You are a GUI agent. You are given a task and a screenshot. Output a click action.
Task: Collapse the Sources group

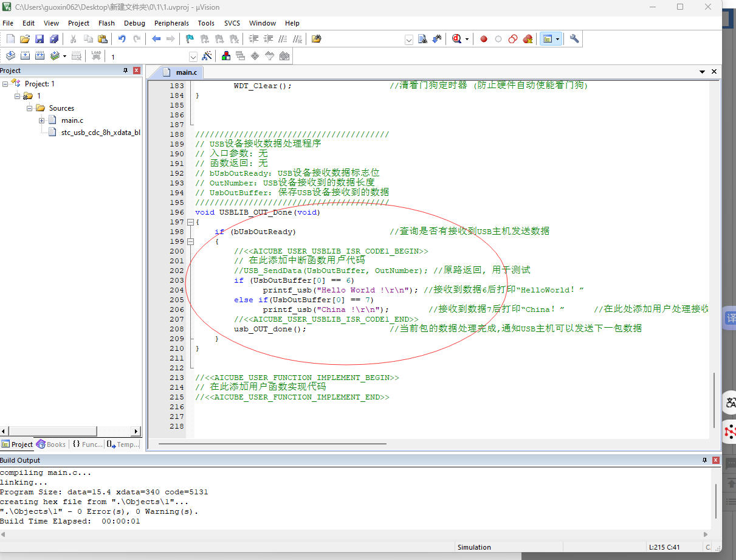click(30, 108)
